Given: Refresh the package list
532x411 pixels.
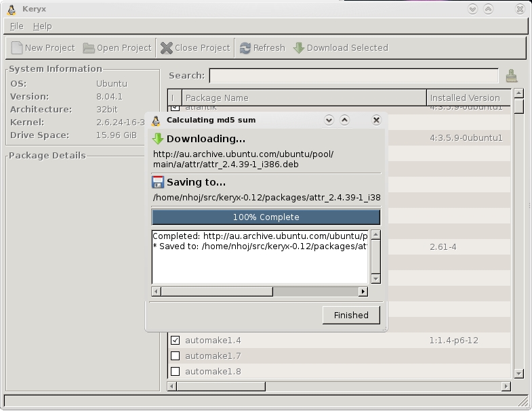Looking at the screenshot, I should pyautogui.click(x=245, y=48).
